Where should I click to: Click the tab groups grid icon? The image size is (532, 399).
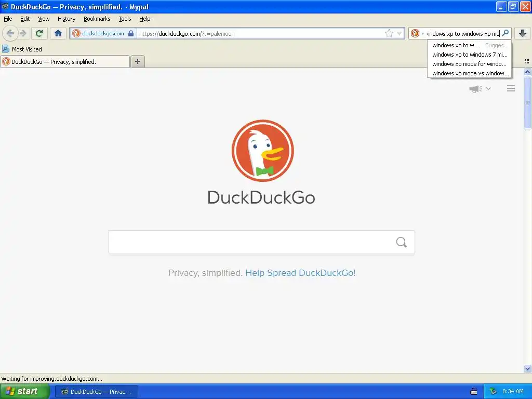(x=527, y=61)
